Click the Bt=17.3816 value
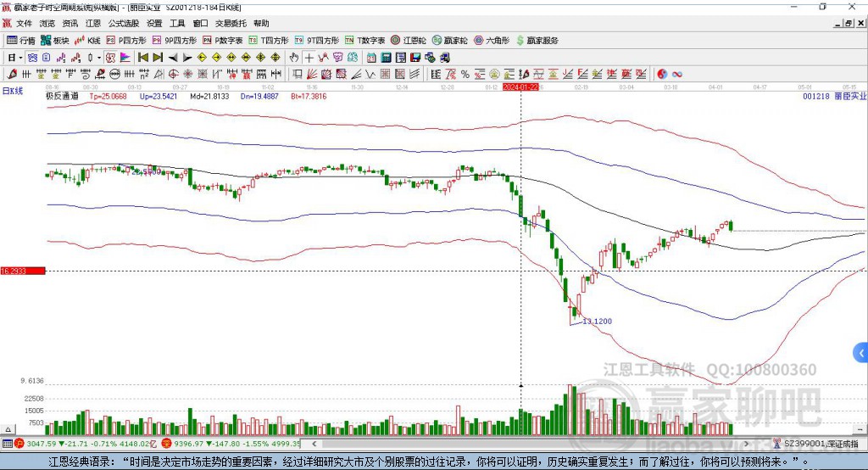 pyautogui.click(x=309, y=96)
